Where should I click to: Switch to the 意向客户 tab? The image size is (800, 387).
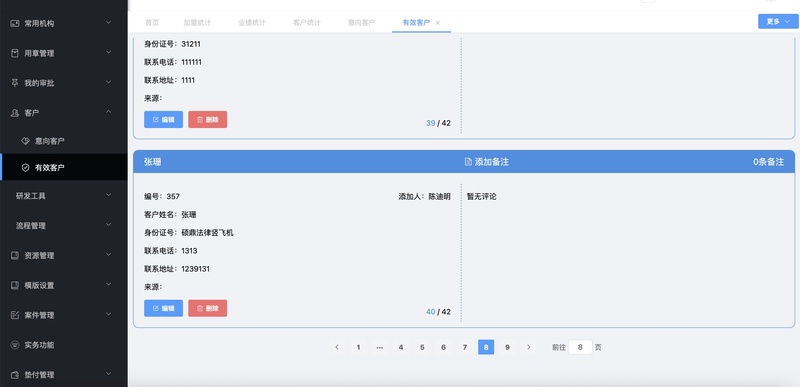point(361,22)
